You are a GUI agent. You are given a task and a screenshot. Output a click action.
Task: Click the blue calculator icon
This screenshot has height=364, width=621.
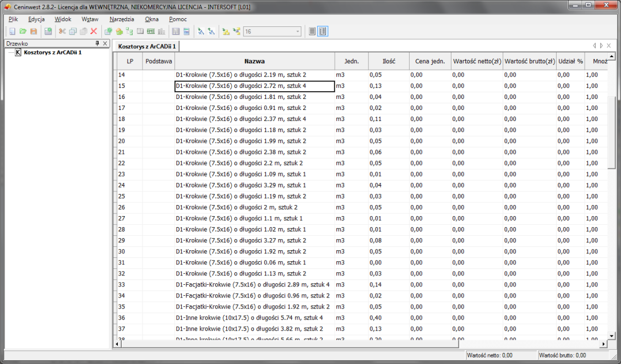tap(186, 31)
